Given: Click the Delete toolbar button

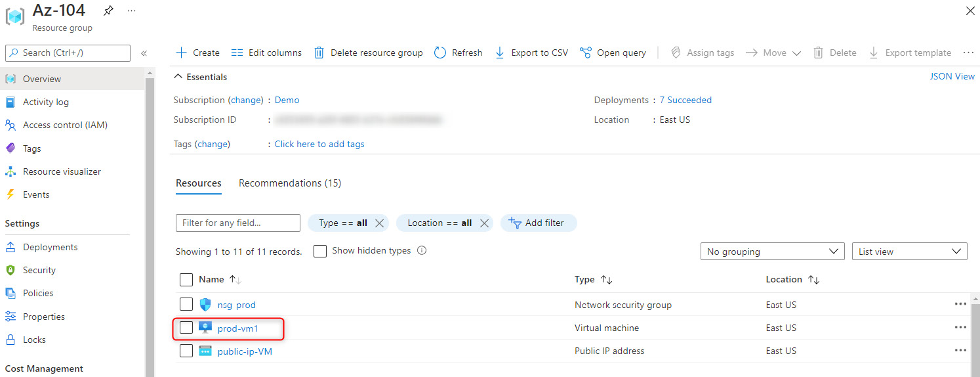Looking at the screenshot, I should tap(835, 53).
